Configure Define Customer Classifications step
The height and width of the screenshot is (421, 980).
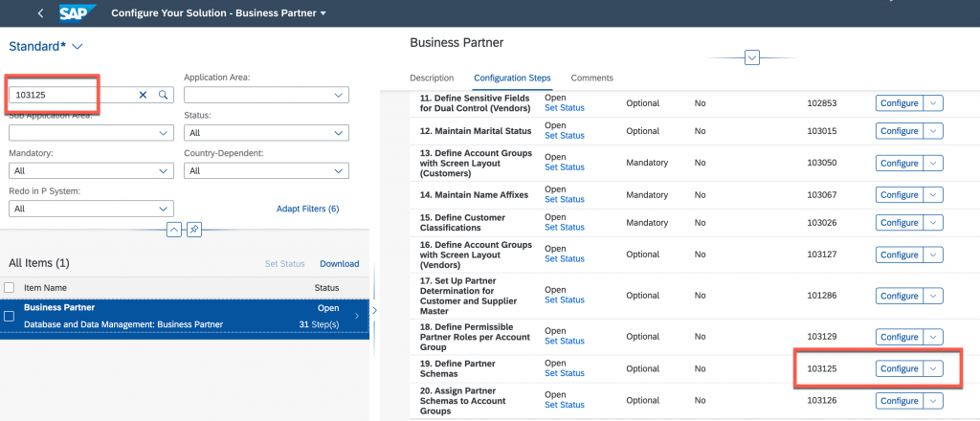point(900,222)
